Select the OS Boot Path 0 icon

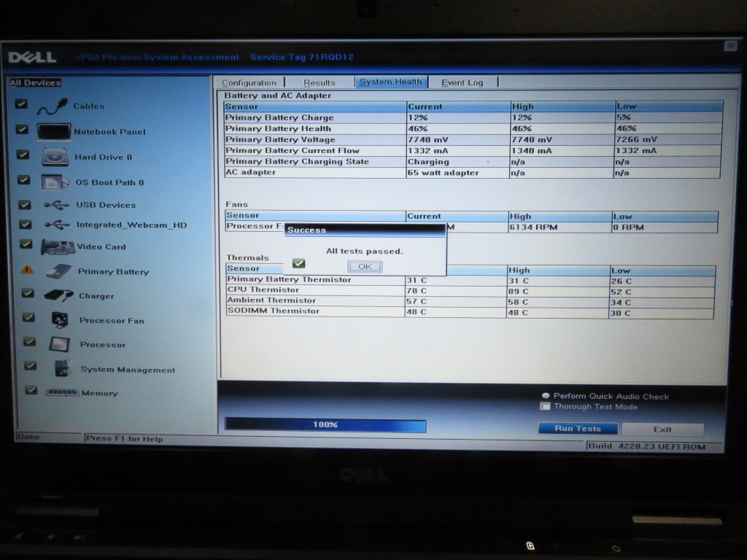point(55,182)
